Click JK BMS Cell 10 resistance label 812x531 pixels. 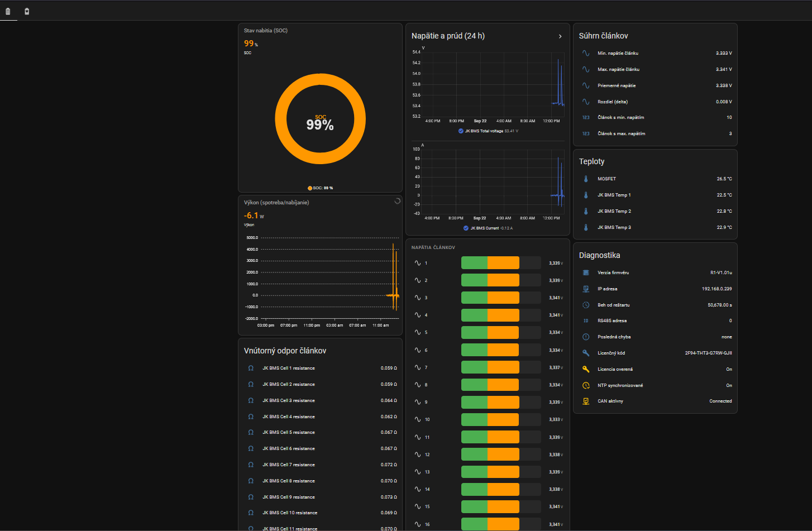(x=290, y=513)
